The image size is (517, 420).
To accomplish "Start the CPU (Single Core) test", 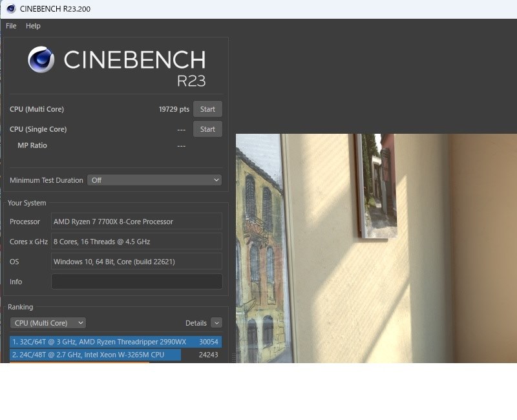I will pyautogui.click(x=207, y=129).
